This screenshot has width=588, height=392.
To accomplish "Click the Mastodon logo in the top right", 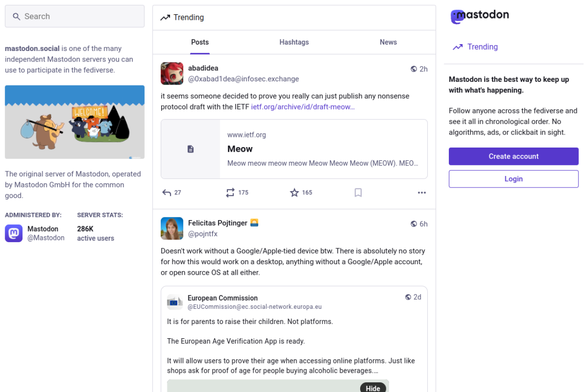I will tap(480, 16).
